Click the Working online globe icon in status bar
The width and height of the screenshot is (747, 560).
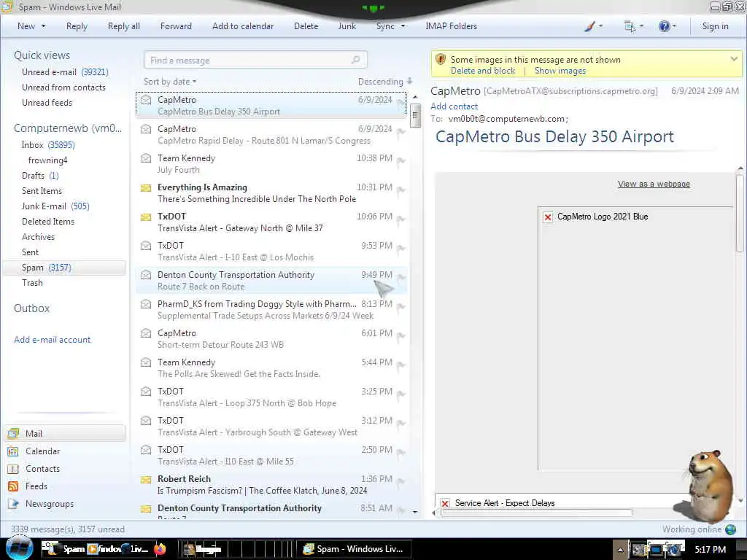(730, 529)
